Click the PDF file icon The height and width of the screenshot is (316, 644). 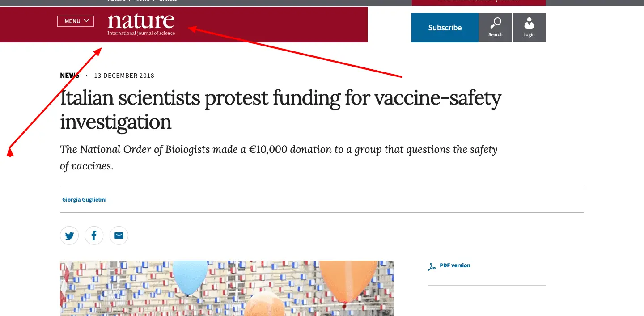[432, 267]
